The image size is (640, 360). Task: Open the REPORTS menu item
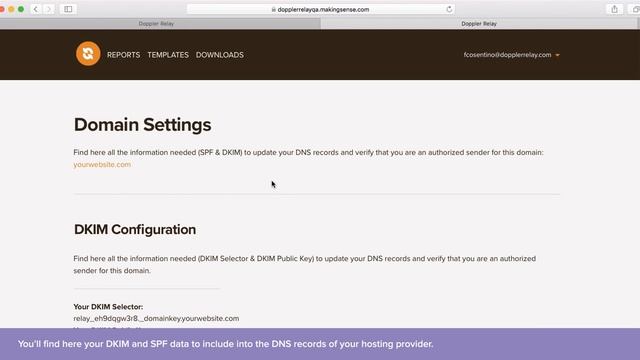(x=123, y=55)
